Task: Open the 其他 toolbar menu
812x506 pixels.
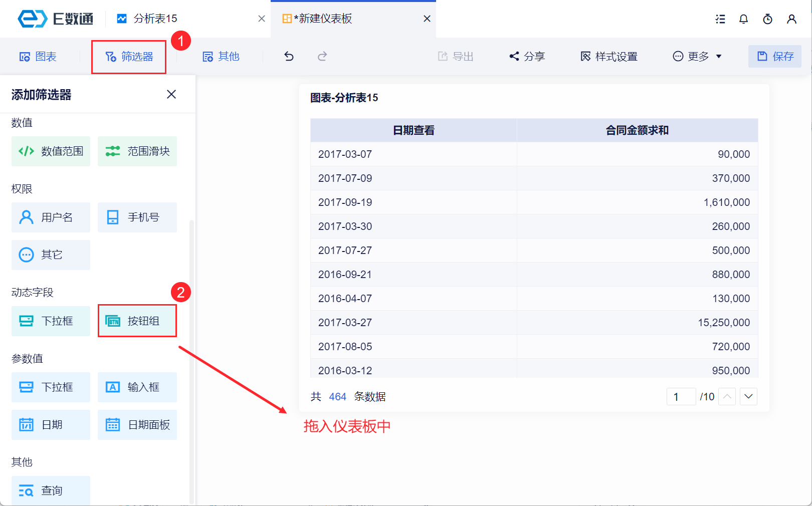Action: click(x=221, y=57)
